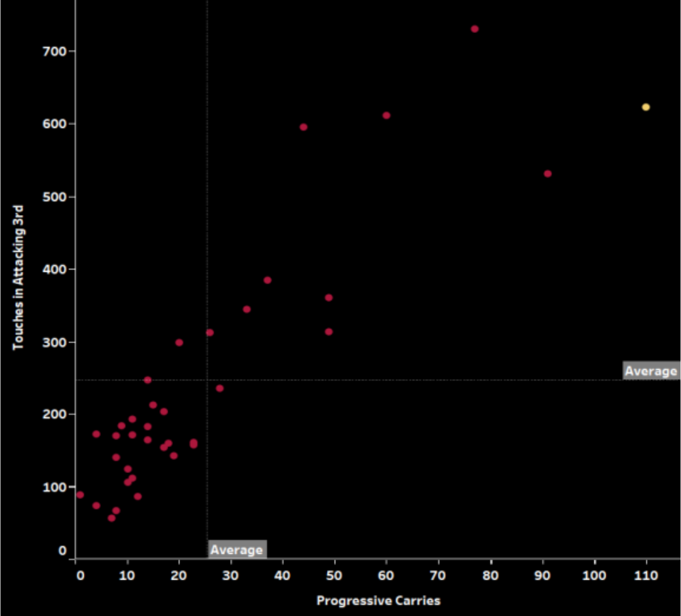Click the 500 tick label on the vertical axis
Screen dimensions: 681x616
(x=54, y=197)
